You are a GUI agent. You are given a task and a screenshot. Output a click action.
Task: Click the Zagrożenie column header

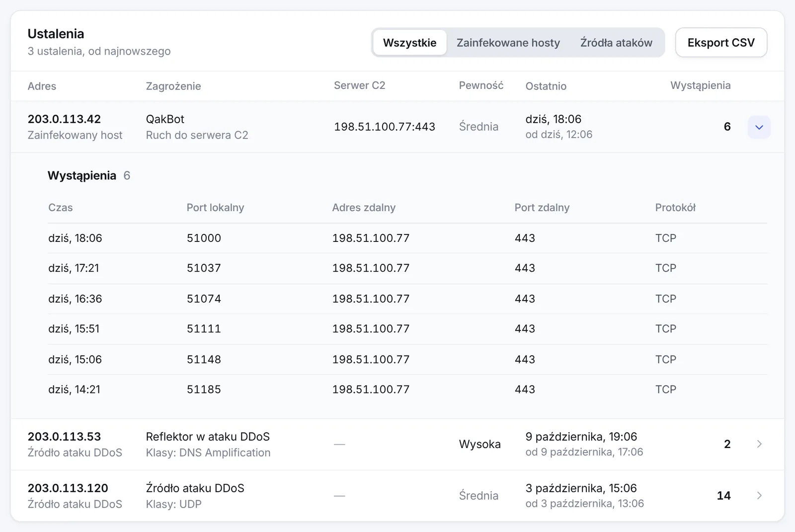pyautogui.click(x=173, y=86)
